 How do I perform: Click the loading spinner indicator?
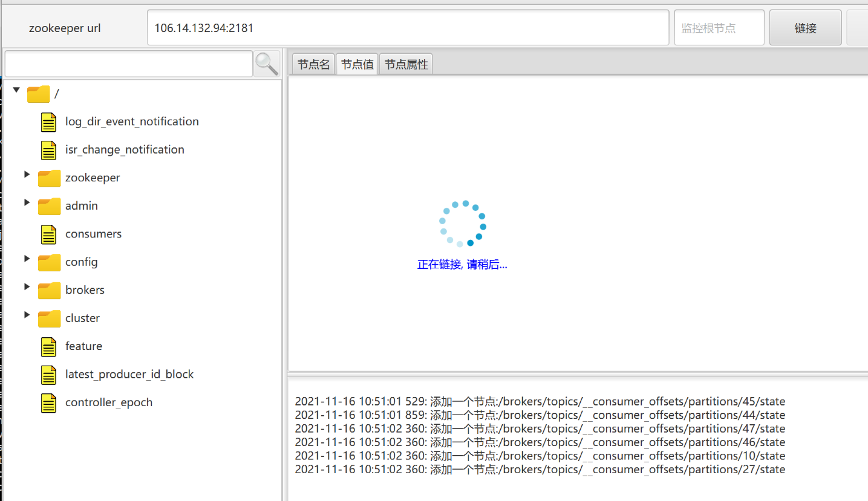[x=463, y=224]
